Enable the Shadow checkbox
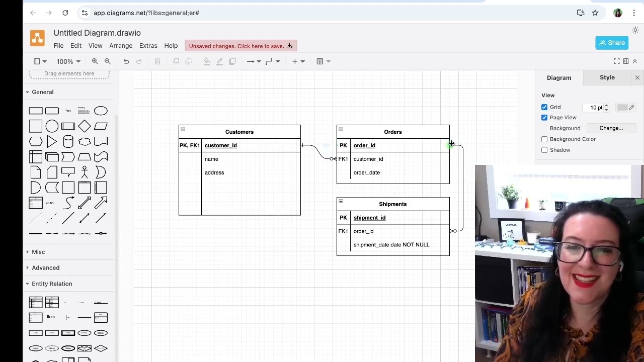The height and width of the screenshot is (362, 644). [544, 150]
